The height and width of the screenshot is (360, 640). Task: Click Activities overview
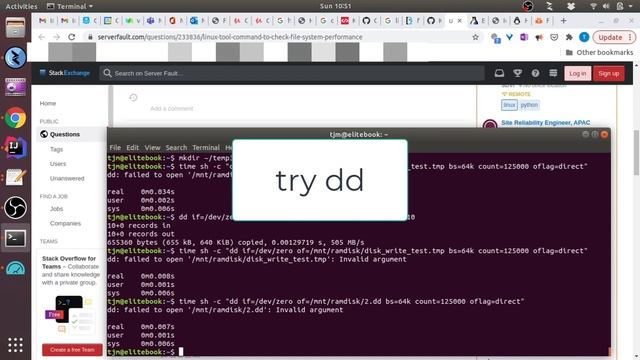pyautogui.click(x=21, y=6)
